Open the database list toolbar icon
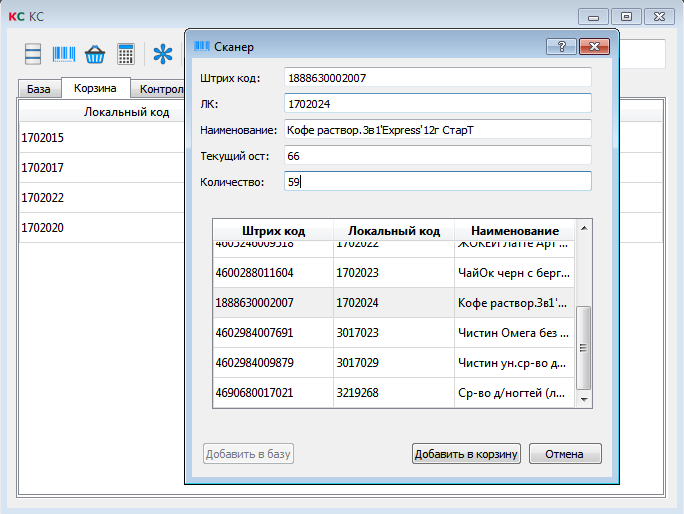Viewport: 684px width, 514px height. [33, 54]
